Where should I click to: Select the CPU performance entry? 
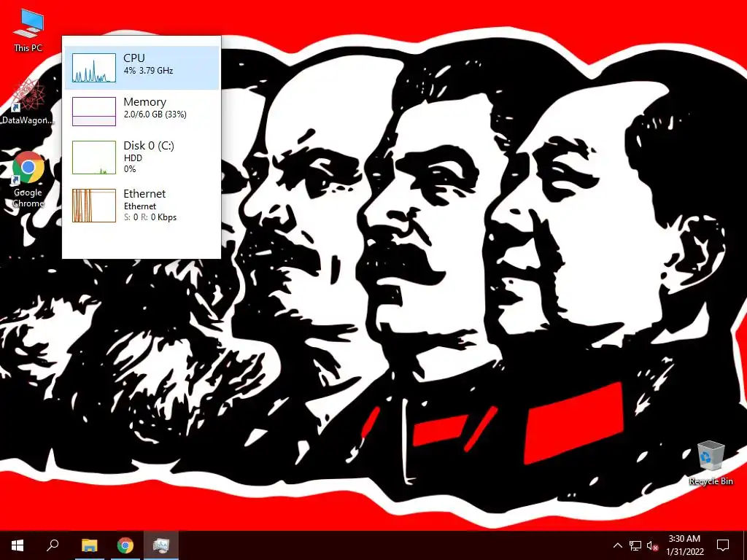coord(142,68)
